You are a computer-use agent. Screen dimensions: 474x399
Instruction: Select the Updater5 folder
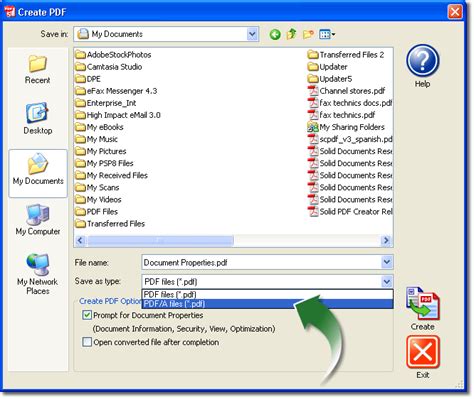(330, 79)
